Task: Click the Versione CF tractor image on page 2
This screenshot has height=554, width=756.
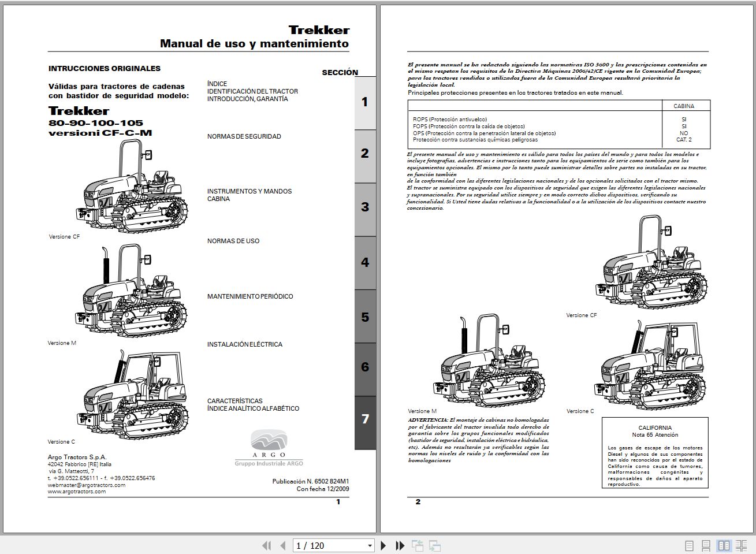Action: (651, 263)
